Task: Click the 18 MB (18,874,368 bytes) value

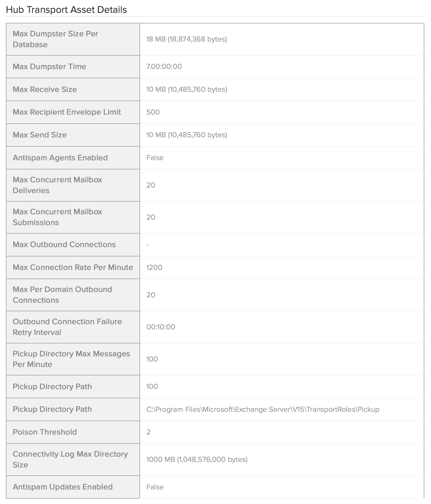Action: point(187,39)
